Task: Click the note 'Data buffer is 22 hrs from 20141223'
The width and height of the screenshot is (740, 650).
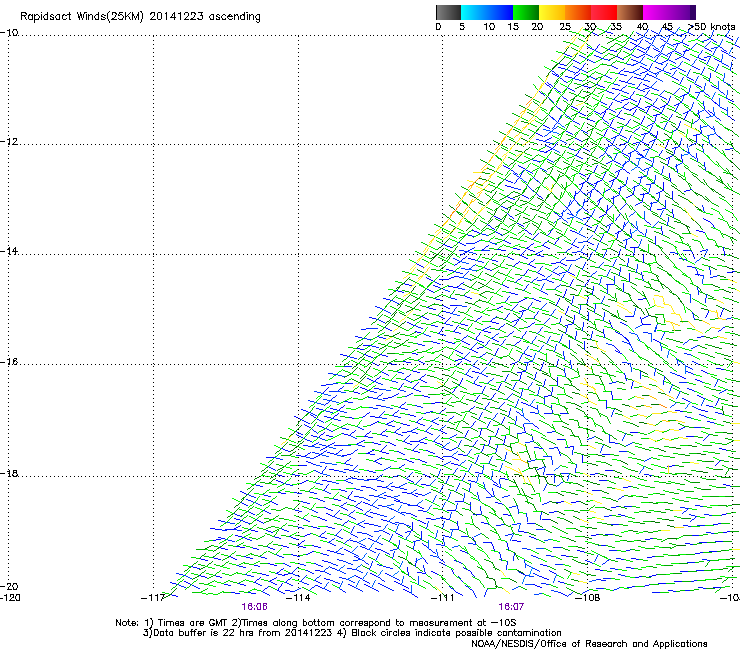Action: (242, 633)
